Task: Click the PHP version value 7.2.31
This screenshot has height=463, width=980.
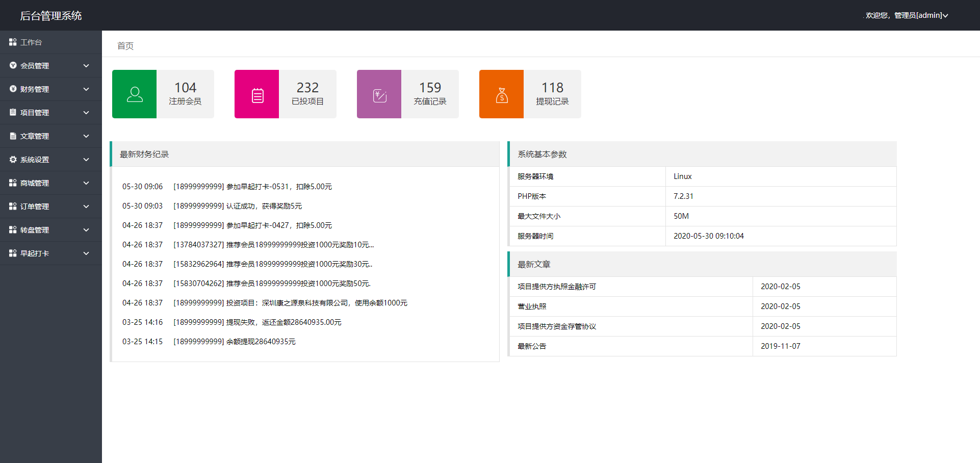Action: pos(683,196)
